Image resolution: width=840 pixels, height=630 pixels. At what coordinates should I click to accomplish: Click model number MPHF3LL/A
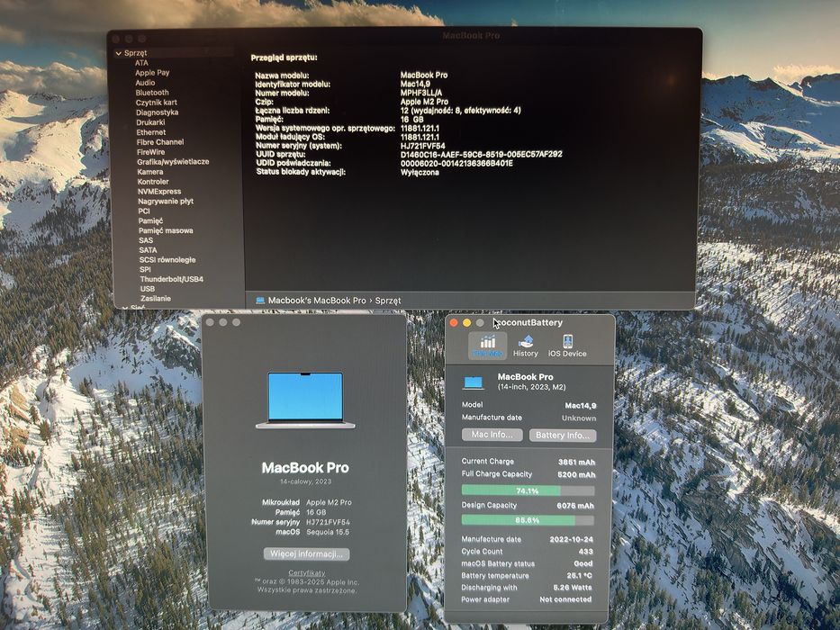coord(421,93)
